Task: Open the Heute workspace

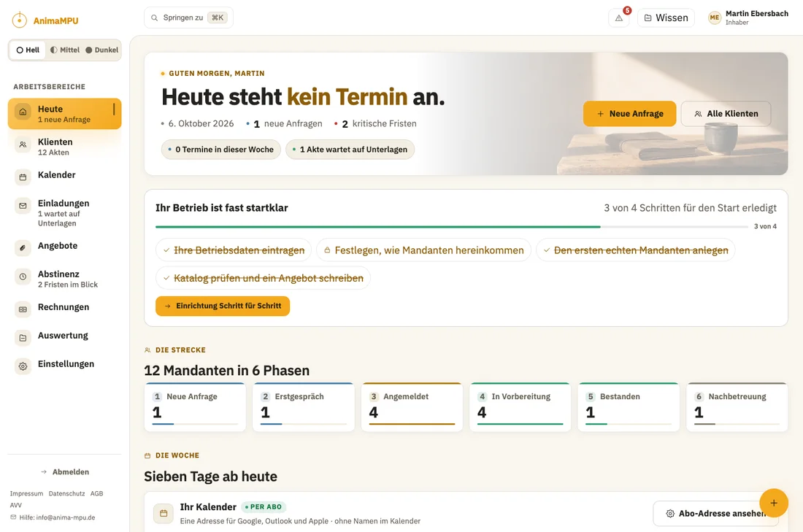Action: pyautogui.click(x=64, y=114)
